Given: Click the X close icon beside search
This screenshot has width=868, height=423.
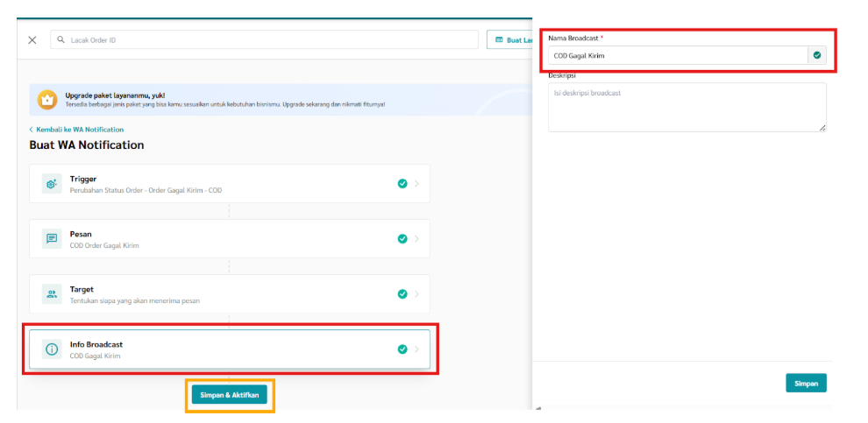Looking at the screenshot, I should click(32, 40).
